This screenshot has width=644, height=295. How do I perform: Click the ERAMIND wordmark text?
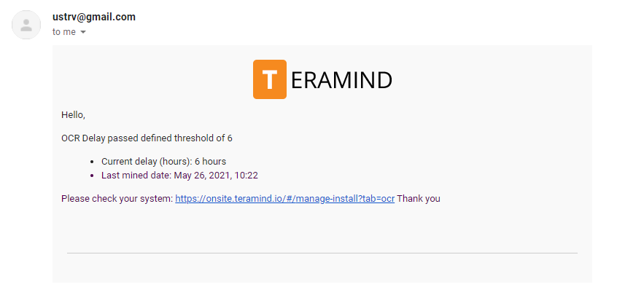point(341,80)
